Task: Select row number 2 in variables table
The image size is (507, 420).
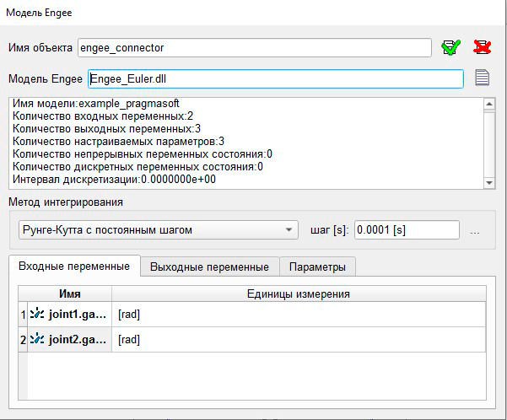Action: [x=22, y=339]
